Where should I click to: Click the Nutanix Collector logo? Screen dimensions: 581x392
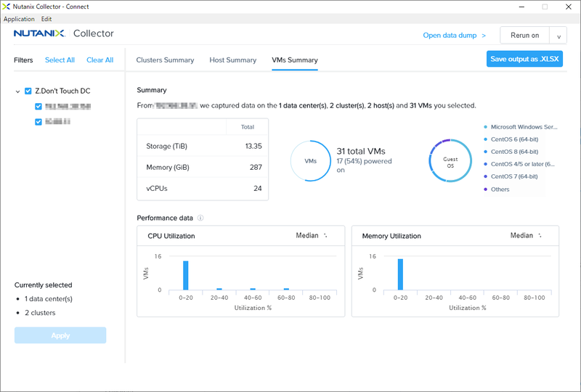(x=64, y=33)
